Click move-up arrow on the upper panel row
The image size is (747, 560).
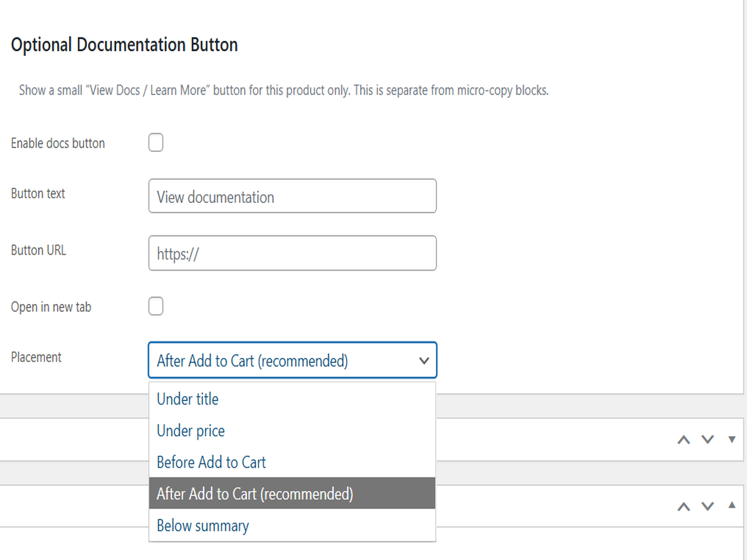coord(683,440)
